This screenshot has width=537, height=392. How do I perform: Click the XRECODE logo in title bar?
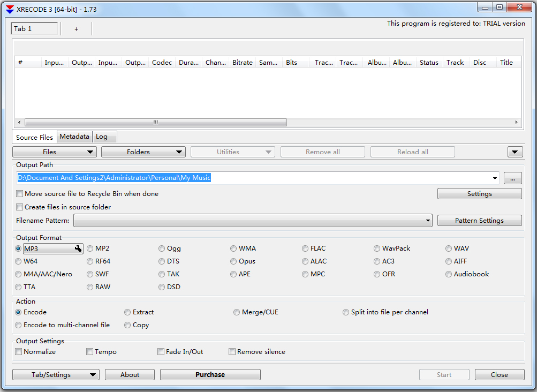click(10, 10)
